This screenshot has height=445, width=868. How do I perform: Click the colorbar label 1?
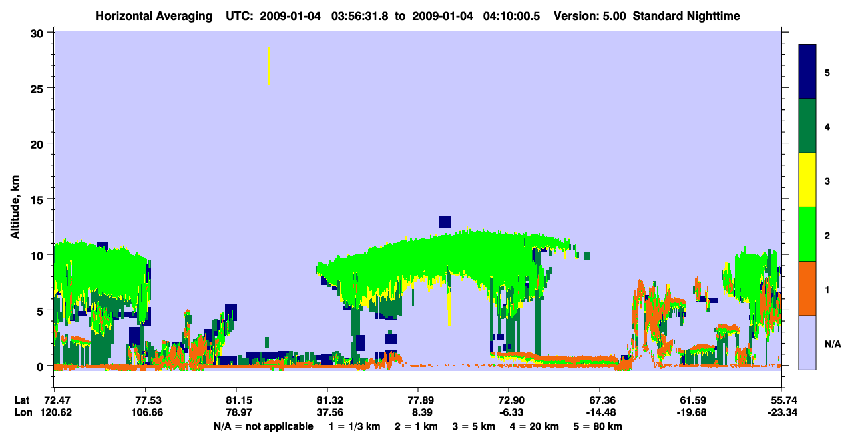click(827, 288)
